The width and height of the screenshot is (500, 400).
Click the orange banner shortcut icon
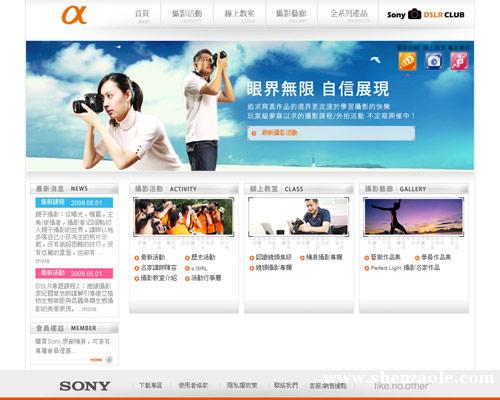pyautogui.click(x=408, y=61)
